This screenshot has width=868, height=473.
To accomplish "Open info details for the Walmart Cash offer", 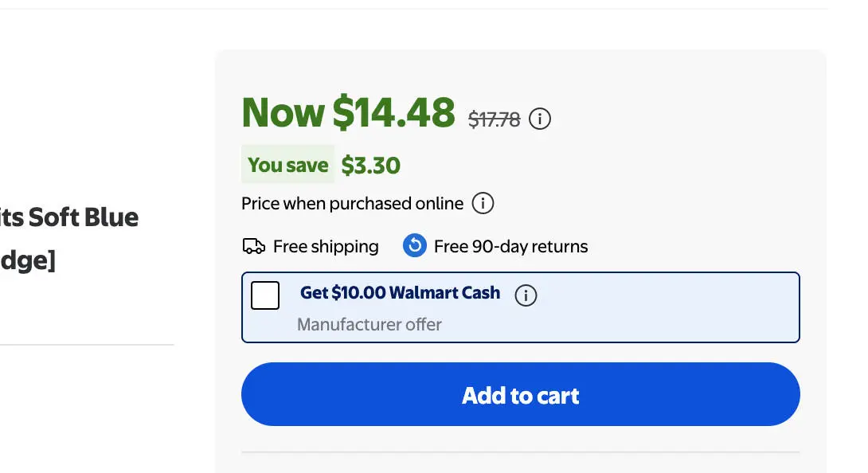I will (x=526, y=295).
